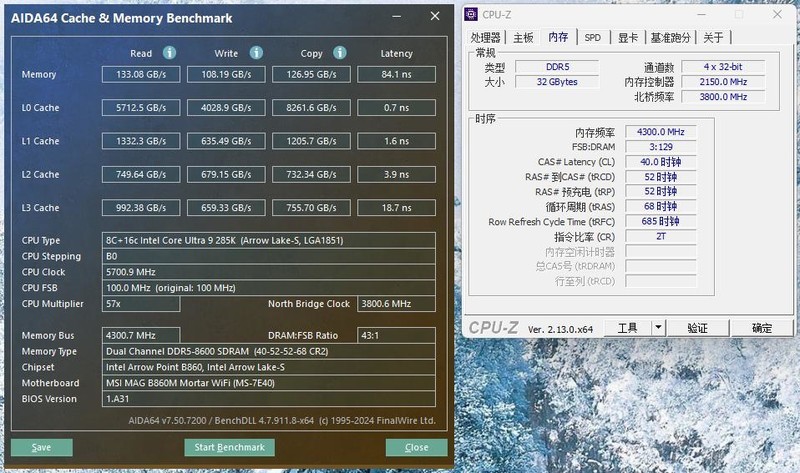Open the SPD tab in CPU-Z
Image resolution: width=800 pixels, height=473 pixels.
592,37
